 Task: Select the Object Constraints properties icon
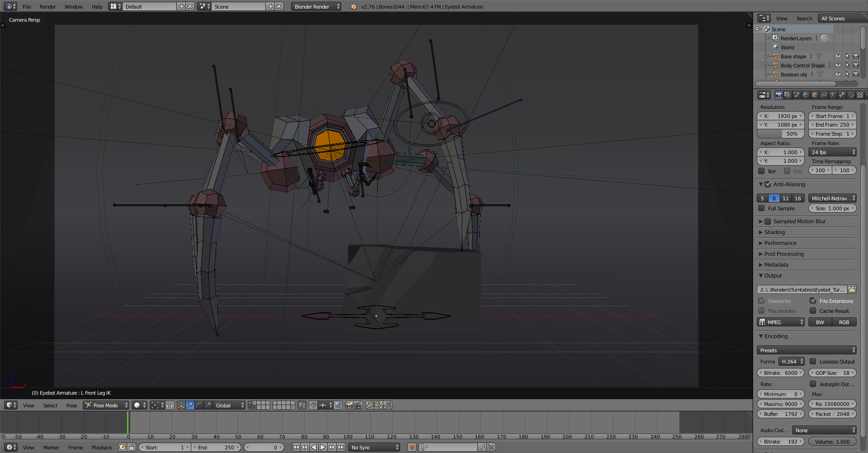(824, 95)
